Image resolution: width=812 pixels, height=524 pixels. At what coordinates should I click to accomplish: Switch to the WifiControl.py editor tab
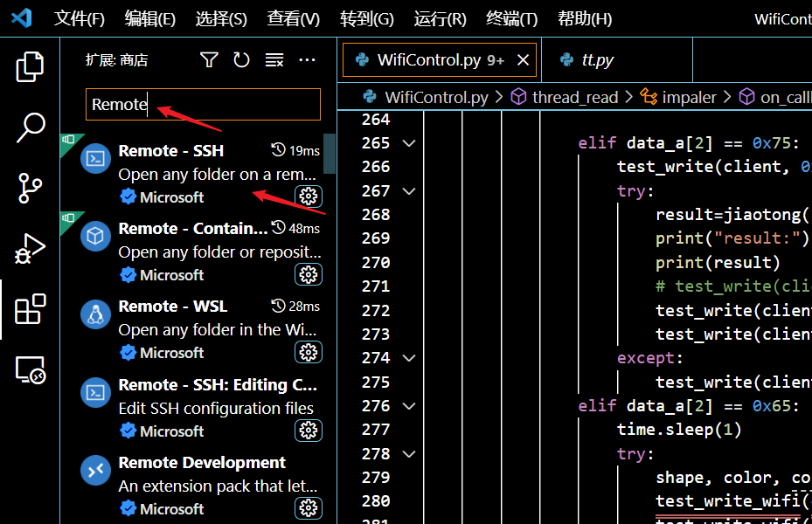point(440,60)
